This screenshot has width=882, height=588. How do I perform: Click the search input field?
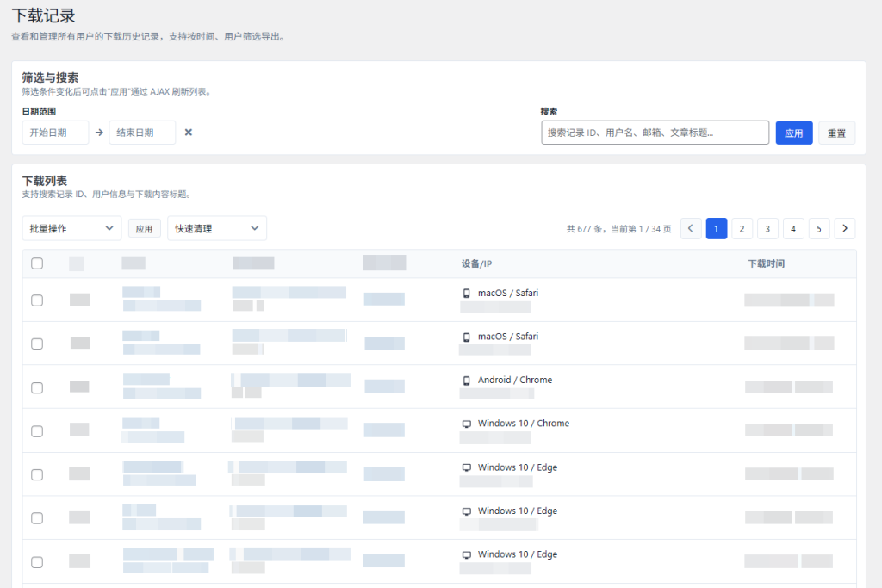tap(655, 132)
